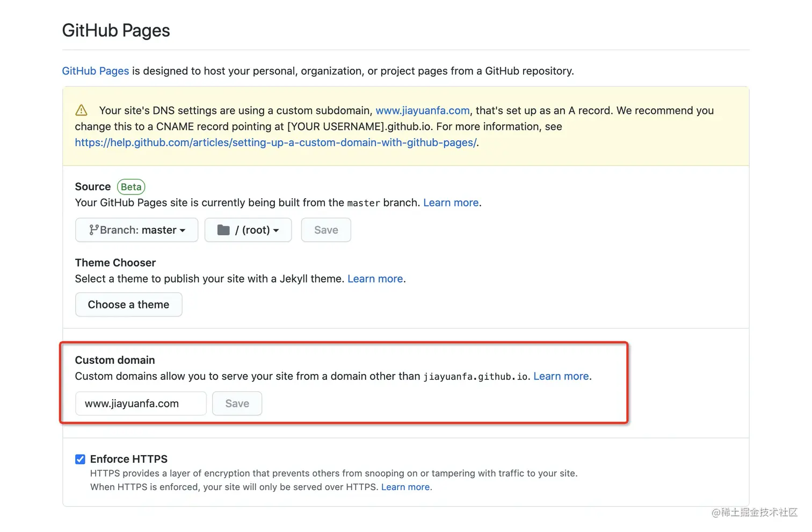
Task: Click the Beta label beside Source
Action: 131,187
